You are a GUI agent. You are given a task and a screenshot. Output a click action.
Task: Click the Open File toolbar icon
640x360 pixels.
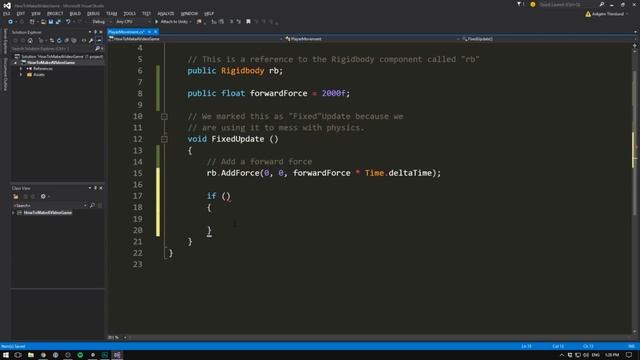(x=43, y=22)
